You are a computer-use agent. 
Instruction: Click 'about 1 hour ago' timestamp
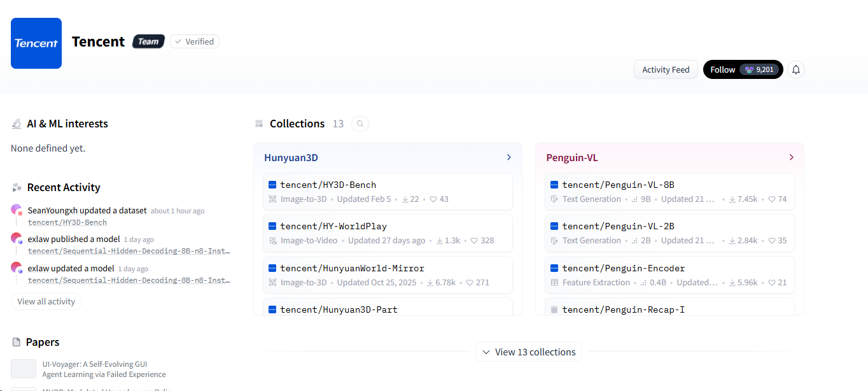coord(178,211)
